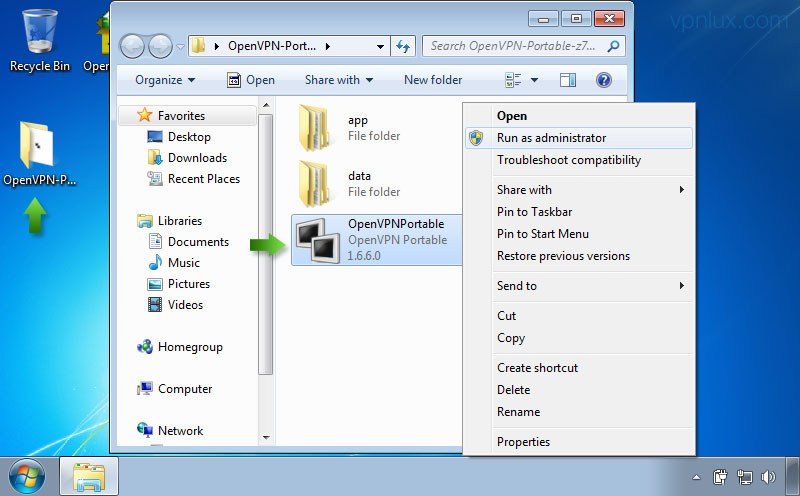Click the Refresh button beside the address bar
Screen dimensions: 800x496
pos(403,46)
